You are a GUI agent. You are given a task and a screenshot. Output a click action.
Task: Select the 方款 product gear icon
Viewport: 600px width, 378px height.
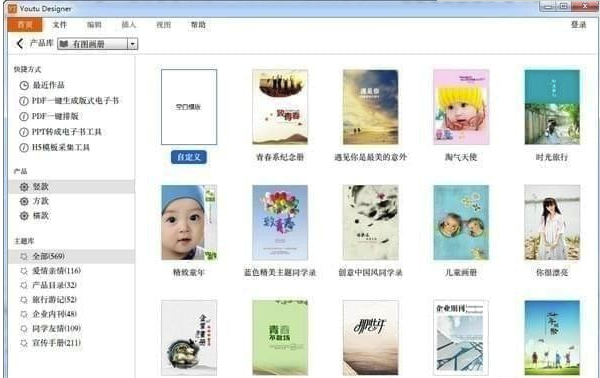24,201
